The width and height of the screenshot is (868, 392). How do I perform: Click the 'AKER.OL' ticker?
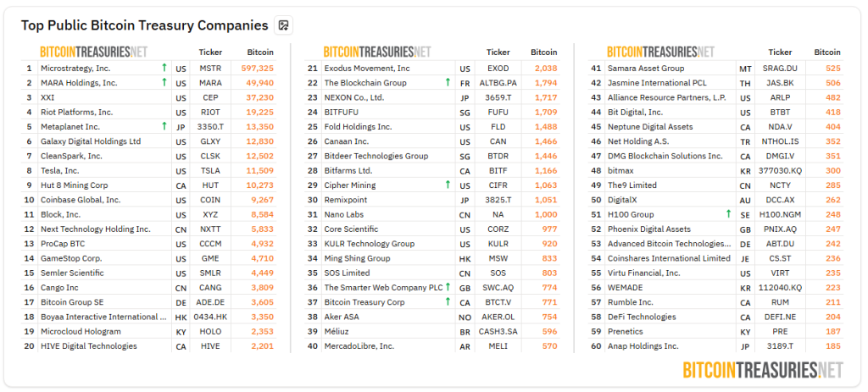[498, 317]
